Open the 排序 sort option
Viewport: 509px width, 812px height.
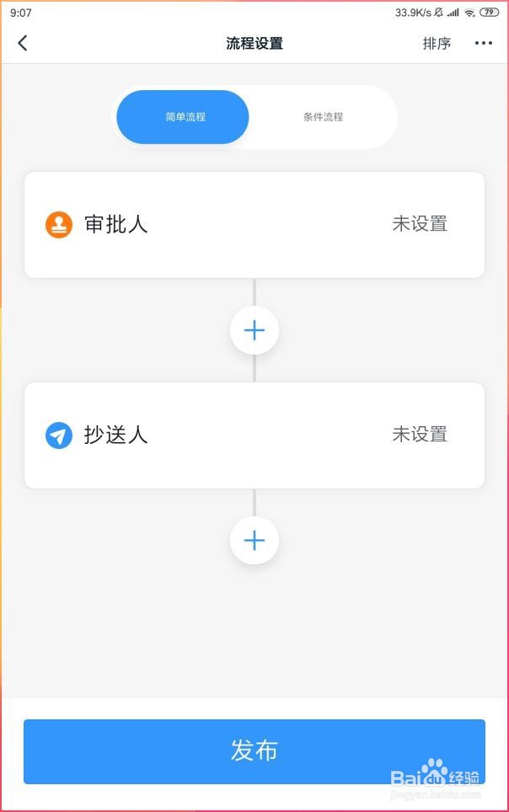pyautogui.click(x=437, y=44)
